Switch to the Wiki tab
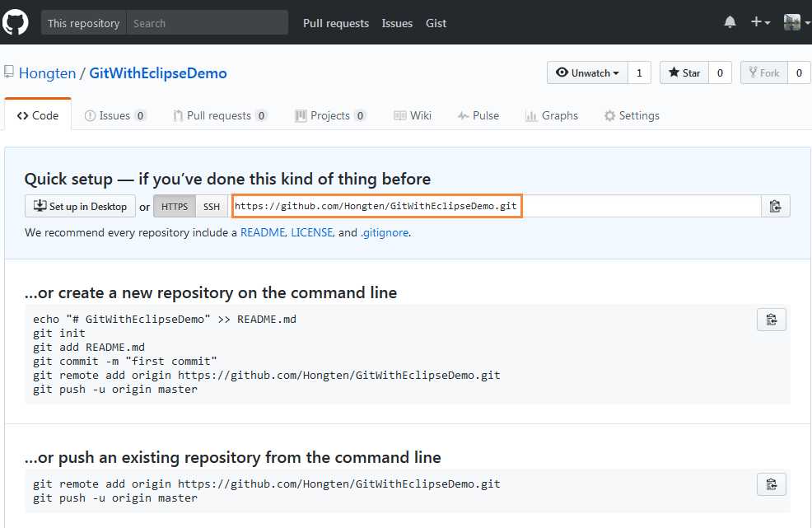The width and height of the screenshot is (812, 528). (x=413, y=115)
